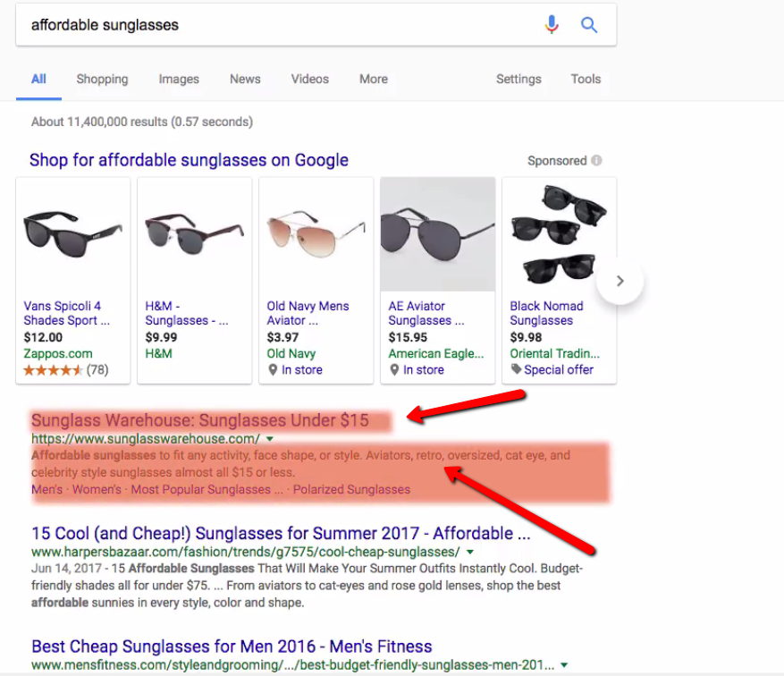Click the American Eagle seller name

[x=436, y=353]
